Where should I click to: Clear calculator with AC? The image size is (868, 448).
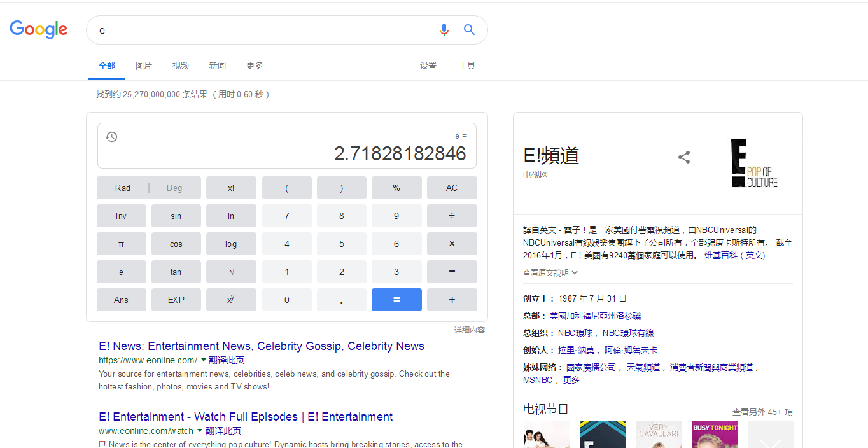(x=452, y=188)
